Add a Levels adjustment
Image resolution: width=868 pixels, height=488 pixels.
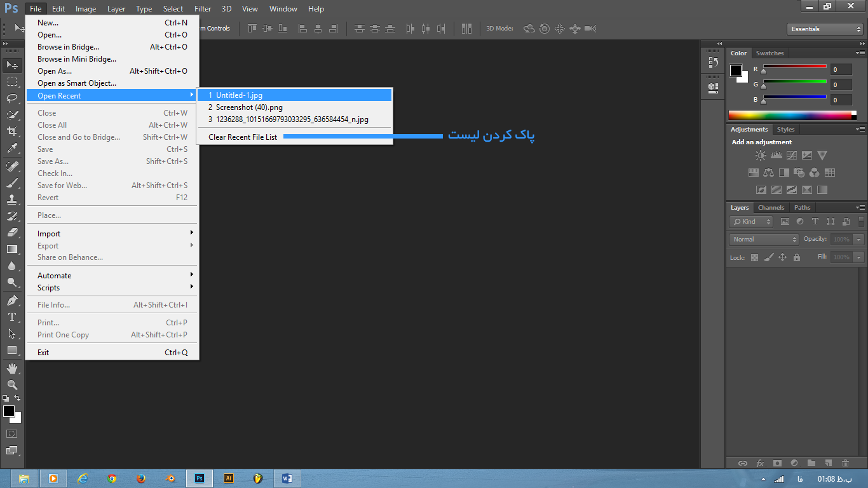coord(776,155)
